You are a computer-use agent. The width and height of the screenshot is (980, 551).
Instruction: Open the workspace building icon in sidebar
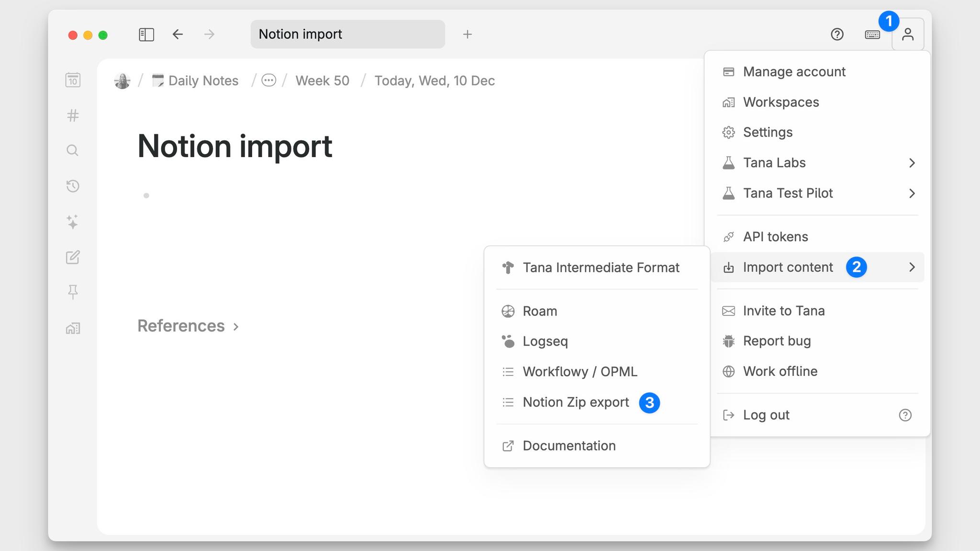(x=73, y=328)
